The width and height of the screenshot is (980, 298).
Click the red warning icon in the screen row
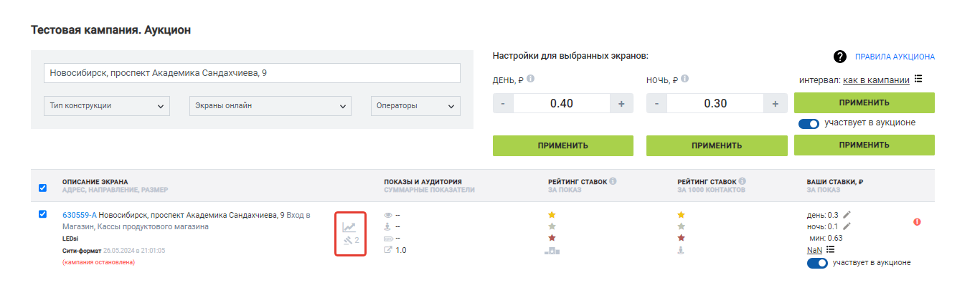click(x=917, y=222)
